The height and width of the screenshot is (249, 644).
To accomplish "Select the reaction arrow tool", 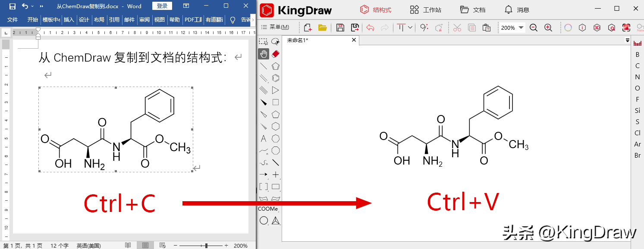I will tap(263, 174).
